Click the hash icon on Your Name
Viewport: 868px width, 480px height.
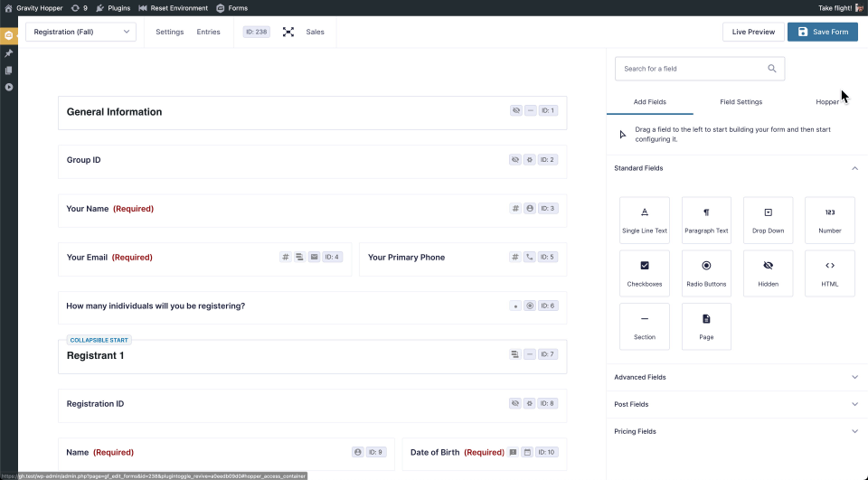click(515, 209)
